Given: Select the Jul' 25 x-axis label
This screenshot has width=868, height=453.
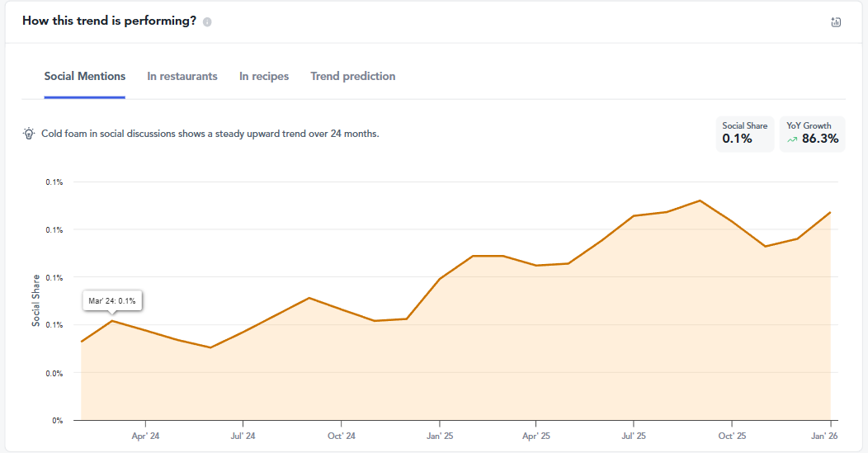Looking at the screenshot, I should (x=633, y=436).
